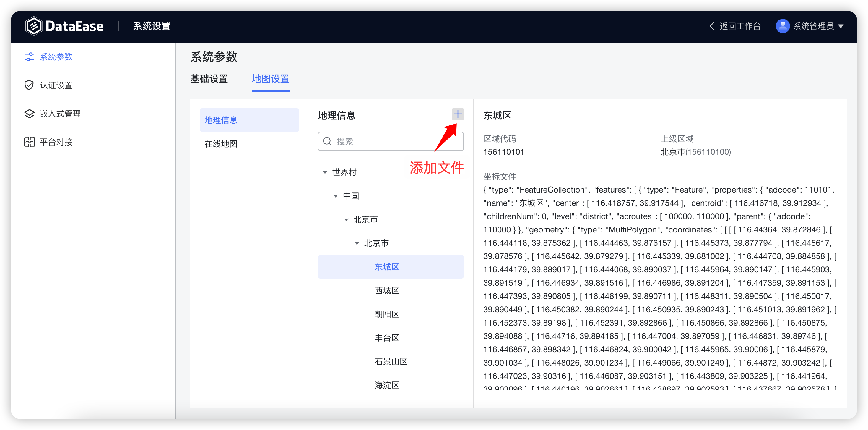The width and height of the screenshot is (868, 430).
Task: Click the 世界村 tree label
Action: pyautogui.click(x=344, y=172)
